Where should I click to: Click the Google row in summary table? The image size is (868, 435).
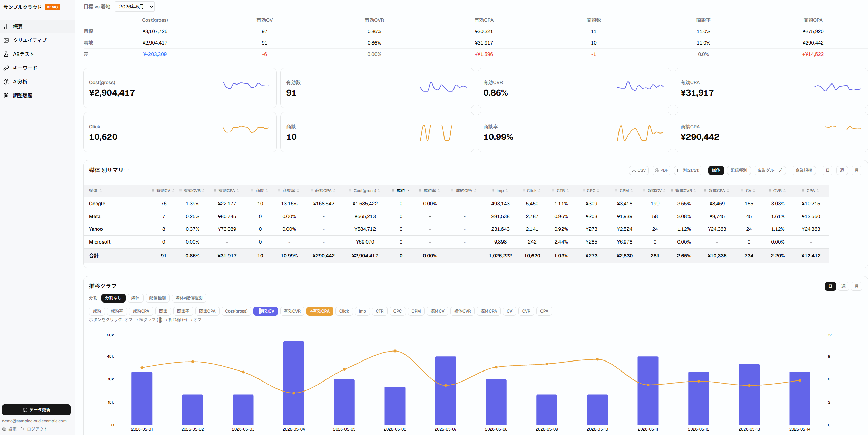pos(456,204)
